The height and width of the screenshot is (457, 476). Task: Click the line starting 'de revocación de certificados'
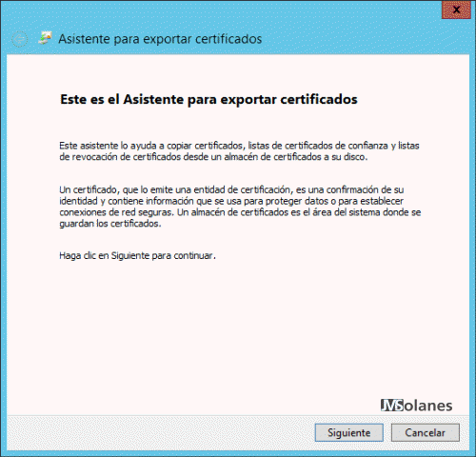point(213,157)
